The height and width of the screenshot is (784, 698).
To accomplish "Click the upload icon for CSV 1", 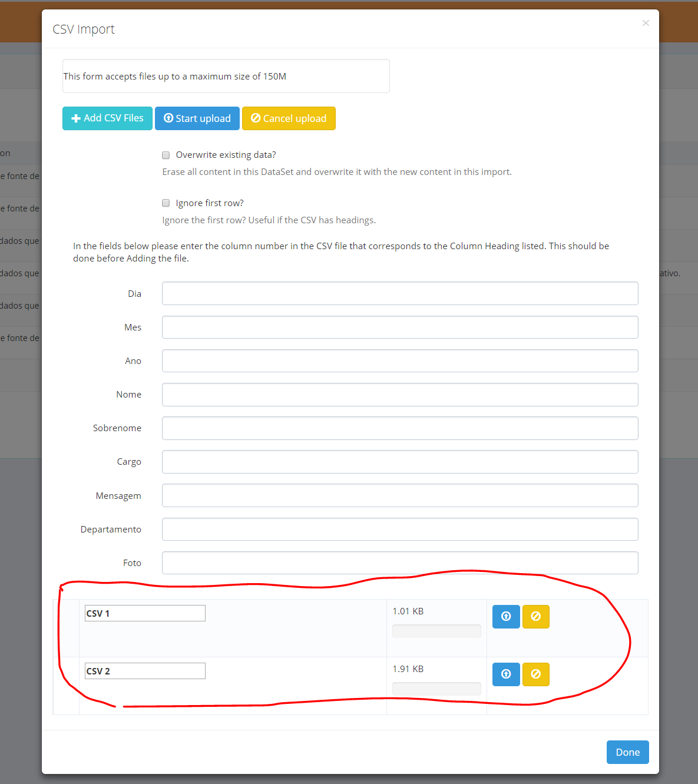I will coord(506,617).
